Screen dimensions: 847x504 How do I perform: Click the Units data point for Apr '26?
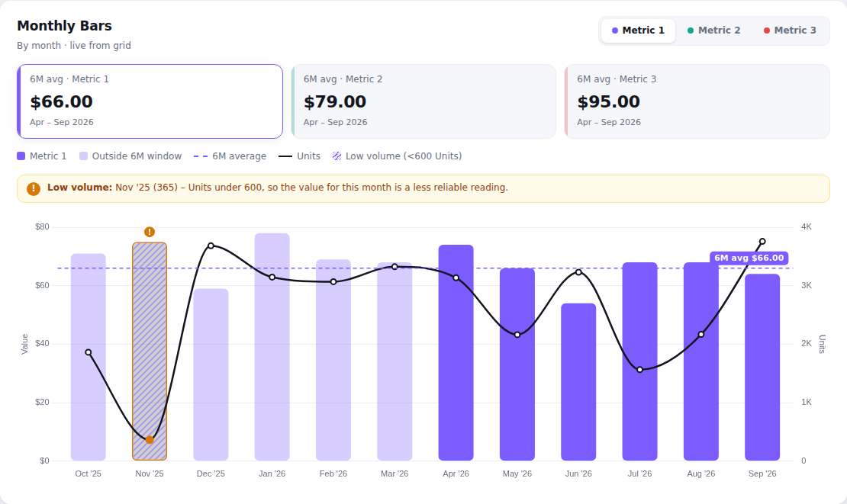tap(456, 278)
